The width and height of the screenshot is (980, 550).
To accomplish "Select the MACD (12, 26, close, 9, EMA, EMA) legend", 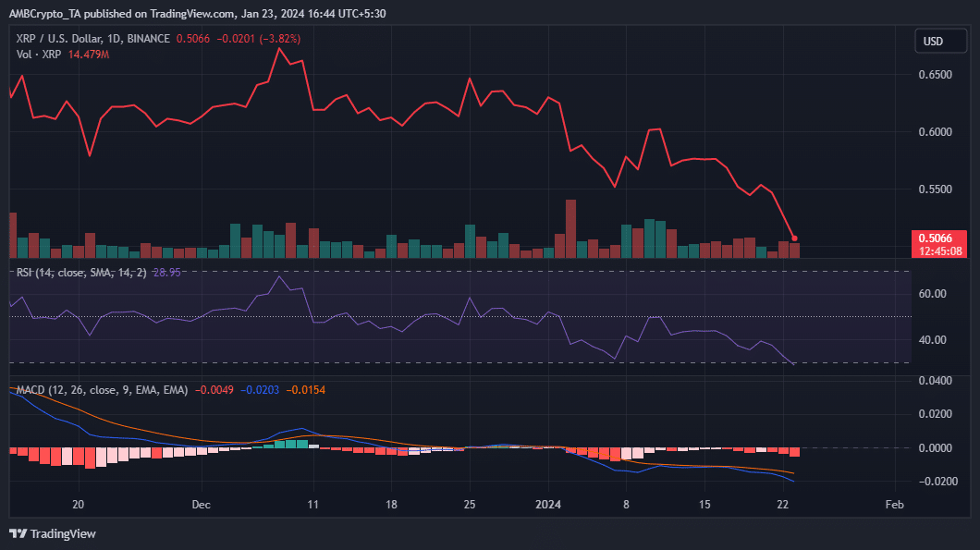I will (x=102, y=390).
